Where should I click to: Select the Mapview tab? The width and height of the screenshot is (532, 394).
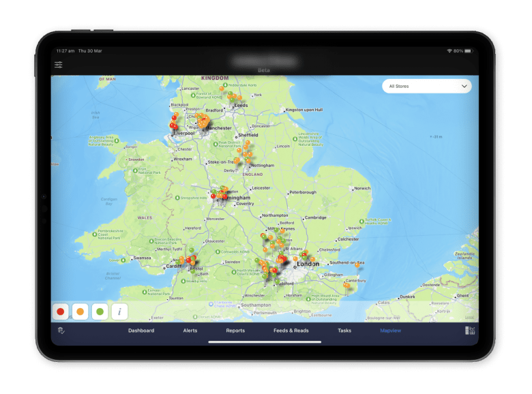(391, 331)
